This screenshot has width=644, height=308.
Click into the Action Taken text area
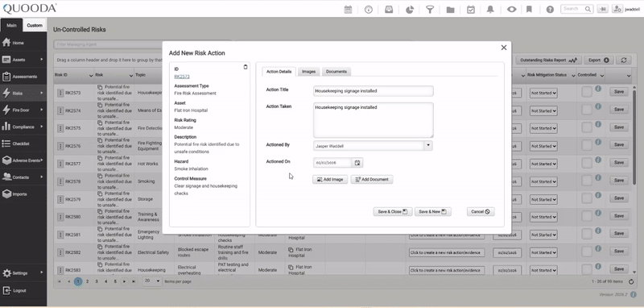[x=373, y=120]
